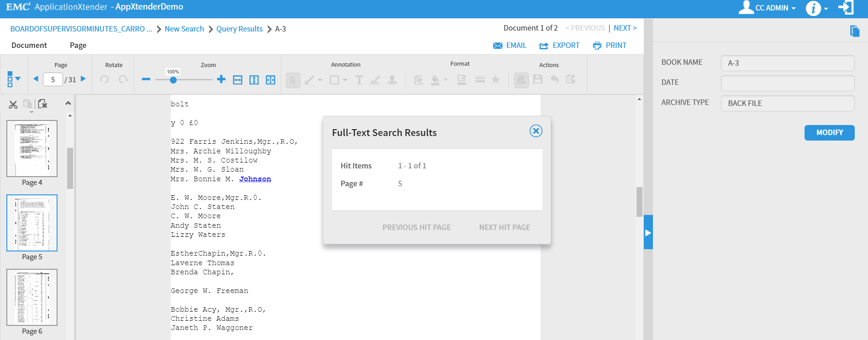Go to New Search breadcrumb
Image resolution: width=868 pixels, height=340 pixels.
[184, 29]
